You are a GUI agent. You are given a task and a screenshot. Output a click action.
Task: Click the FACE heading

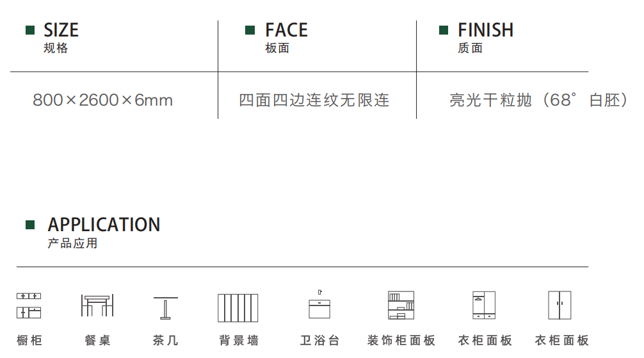pos(286,30)
